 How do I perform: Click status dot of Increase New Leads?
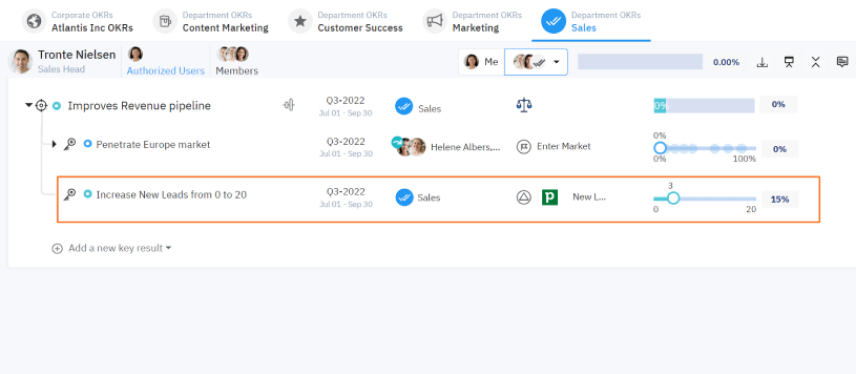(x=87, y=194)
